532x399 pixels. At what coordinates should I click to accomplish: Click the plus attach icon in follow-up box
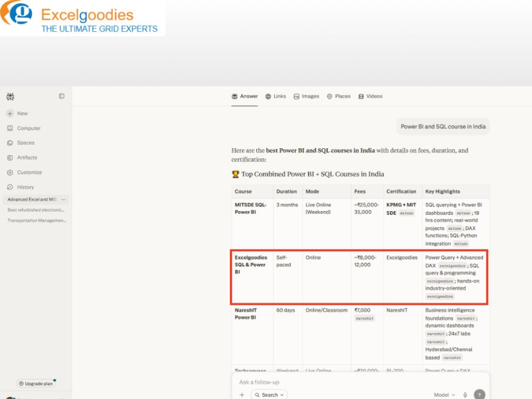click(242, 395)
